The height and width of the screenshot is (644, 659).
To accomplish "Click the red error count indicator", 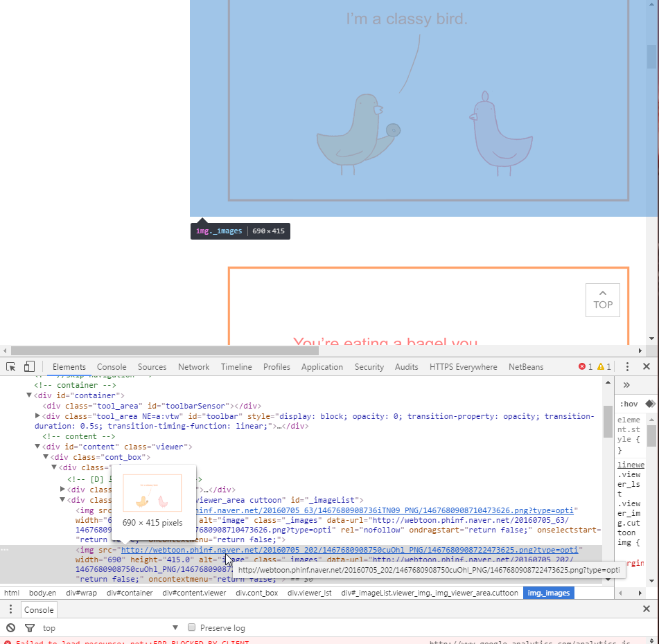I will coord(586,367).
